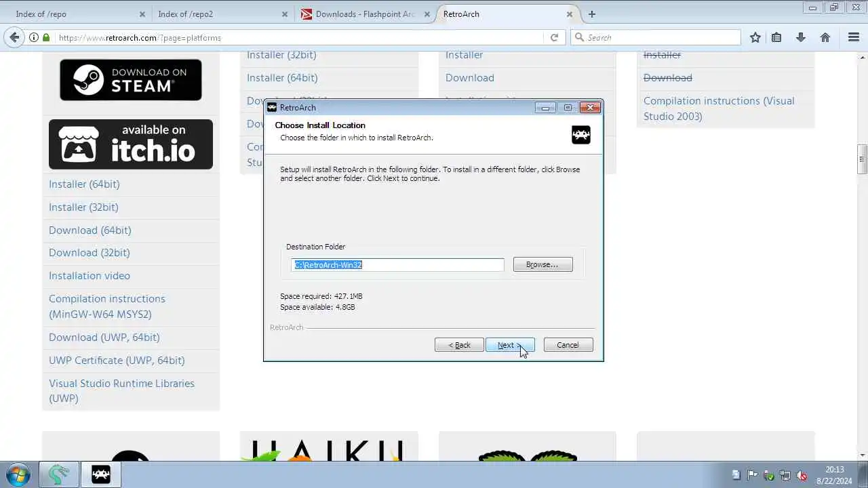Cancel the RetroArch setup
This screenshot has height=488, width=868.
click(x=568, y=345)
